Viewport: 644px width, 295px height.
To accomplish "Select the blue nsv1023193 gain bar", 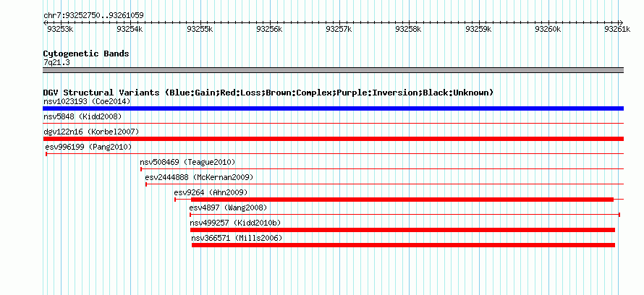I will pos(333,108).
